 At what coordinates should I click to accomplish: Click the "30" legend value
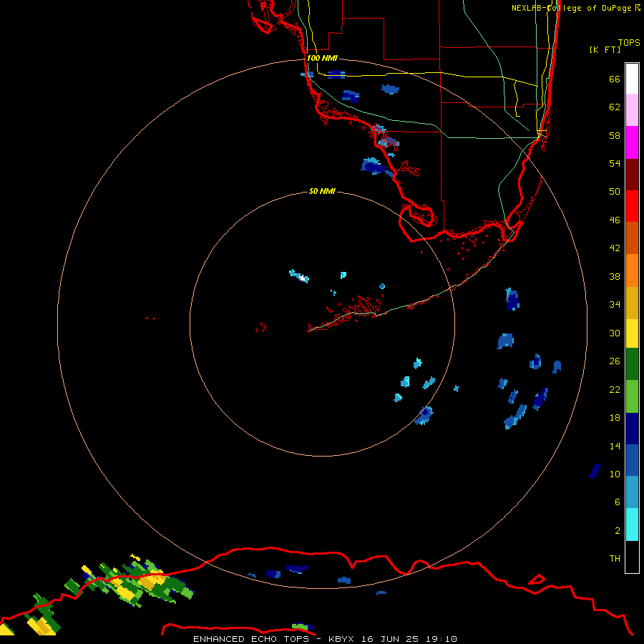[615, 333]
